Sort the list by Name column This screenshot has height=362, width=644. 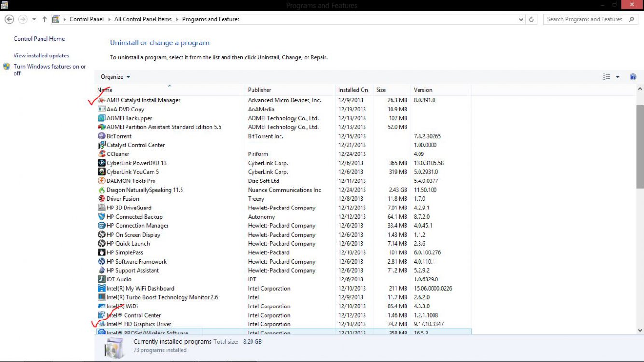pos(170,90)
